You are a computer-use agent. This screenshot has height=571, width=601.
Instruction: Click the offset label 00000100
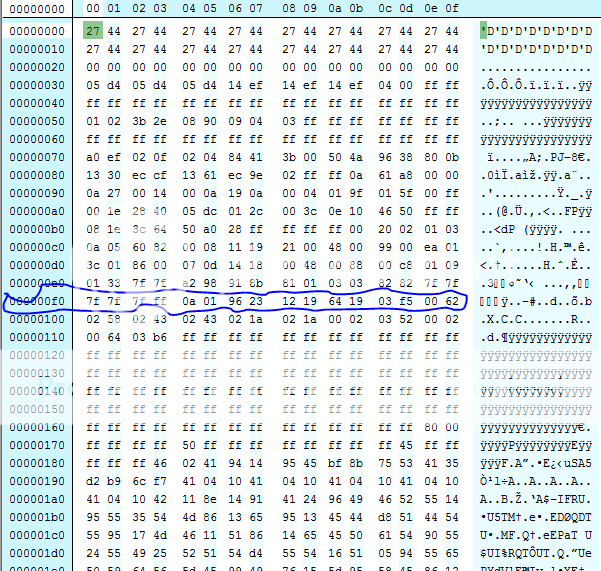coord(35,317)
